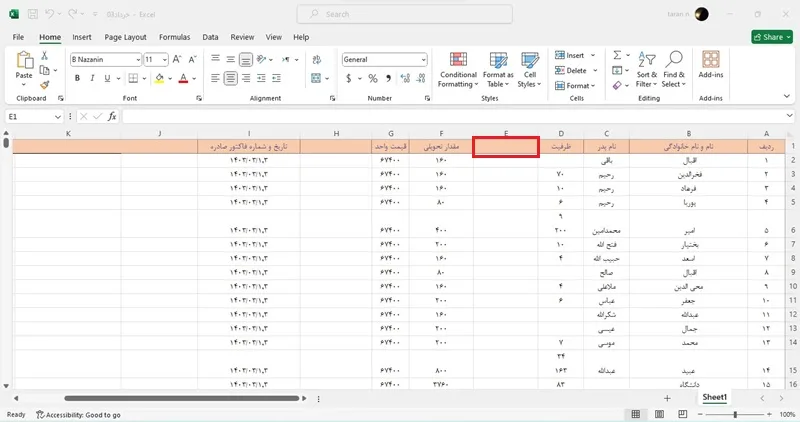
Task: Click the Orientation text angle icon
Action: [x=262, y=59]
